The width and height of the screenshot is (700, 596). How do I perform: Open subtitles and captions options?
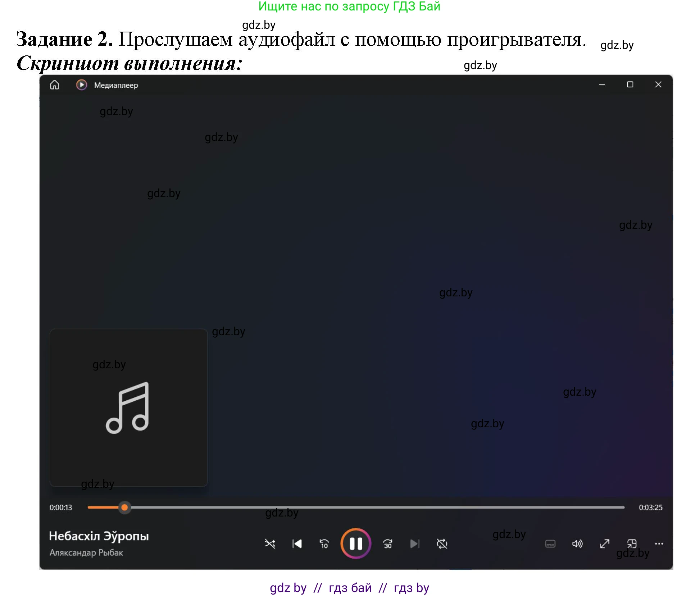(550, 544)
